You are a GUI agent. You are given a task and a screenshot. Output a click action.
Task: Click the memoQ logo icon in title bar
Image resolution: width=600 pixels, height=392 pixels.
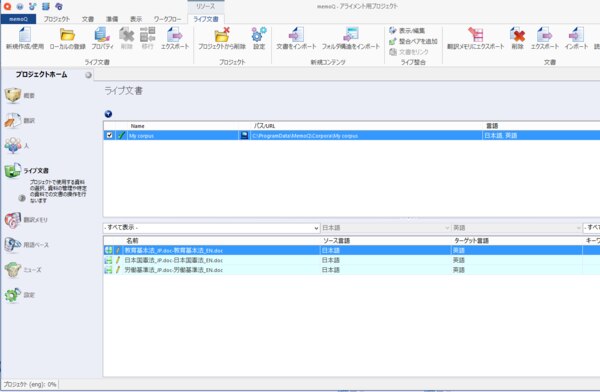[7, 7]
